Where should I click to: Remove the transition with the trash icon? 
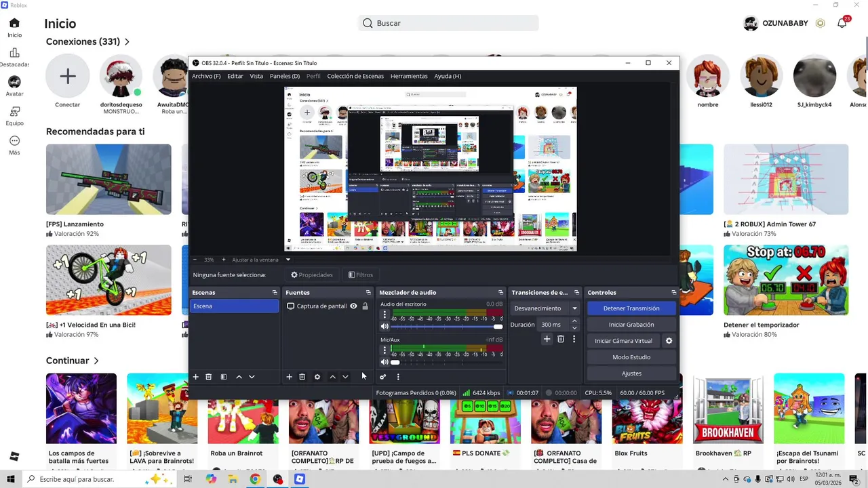point(561,339)
